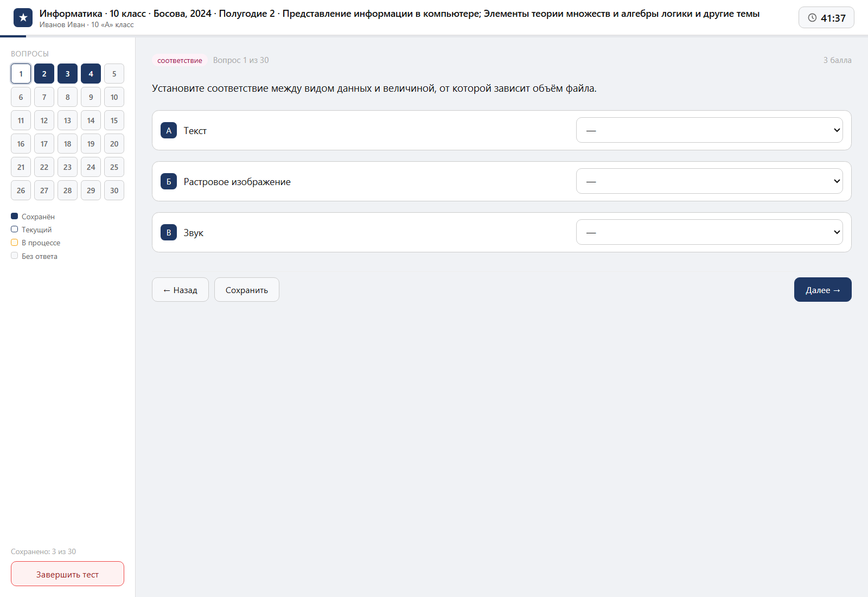Open question 22
Screen dimensions: 868x597
(44, 167)
